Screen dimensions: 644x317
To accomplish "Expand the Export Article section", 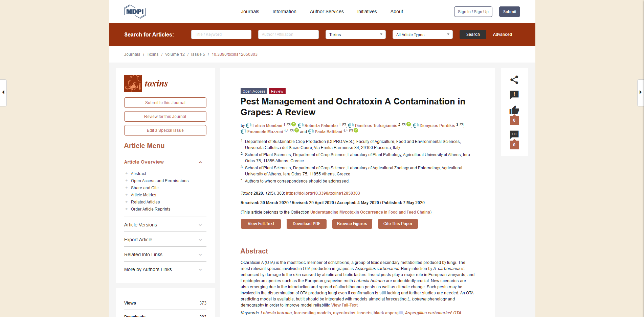I will click(200, 240).
